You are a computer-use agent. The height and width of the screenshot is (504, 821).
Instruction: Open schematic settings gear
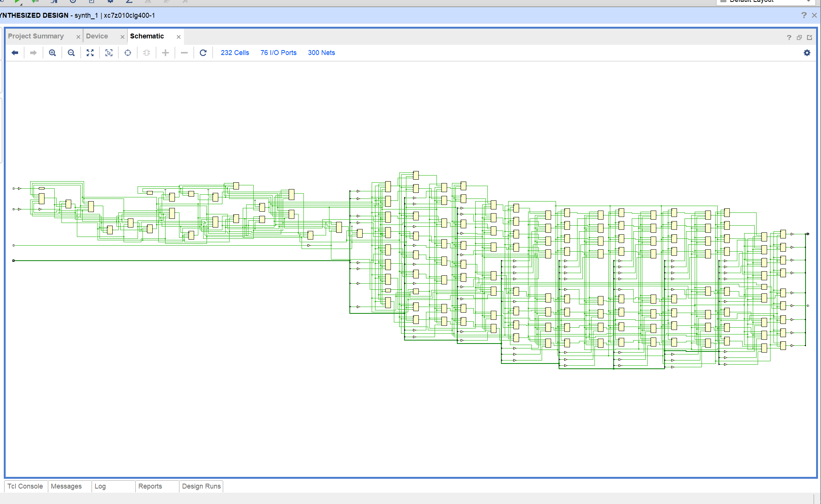(807, 53)
